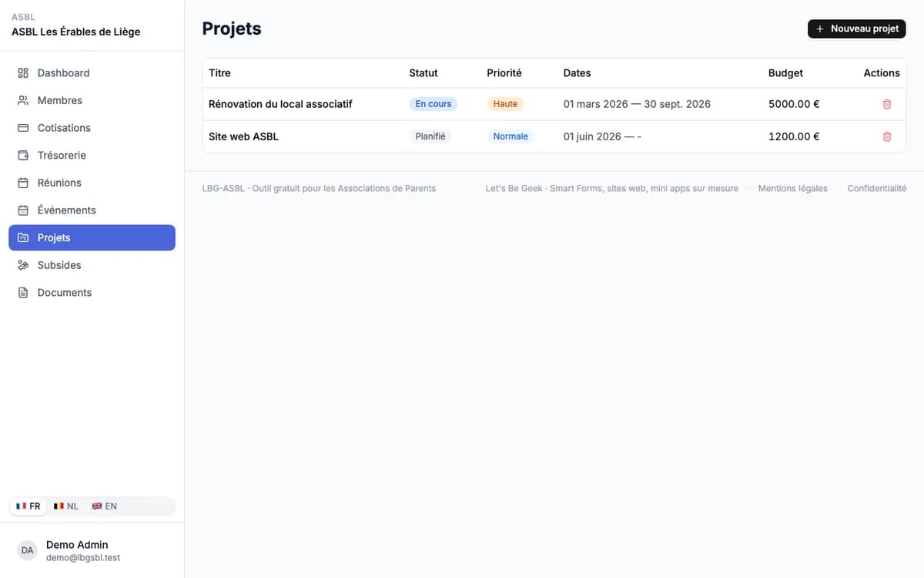Click the Membres people icon
This screenshot has height=578, width=924.
23,100
